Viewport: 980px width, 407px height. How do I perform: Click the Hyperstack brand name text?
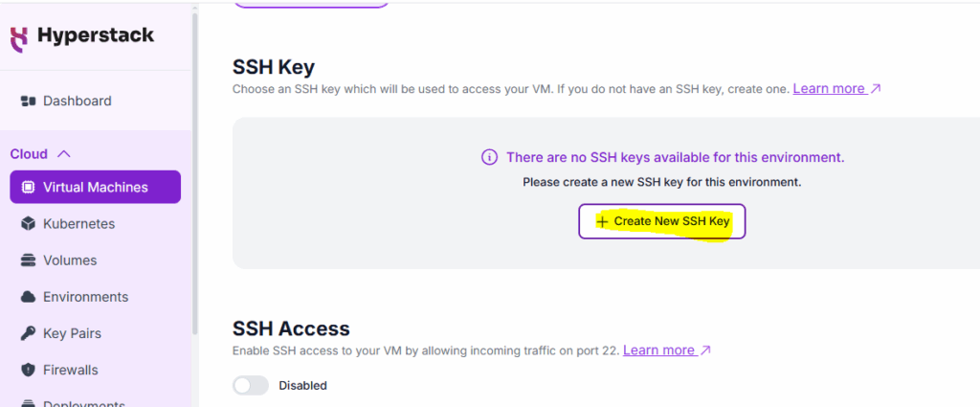[x=96, y=36]
